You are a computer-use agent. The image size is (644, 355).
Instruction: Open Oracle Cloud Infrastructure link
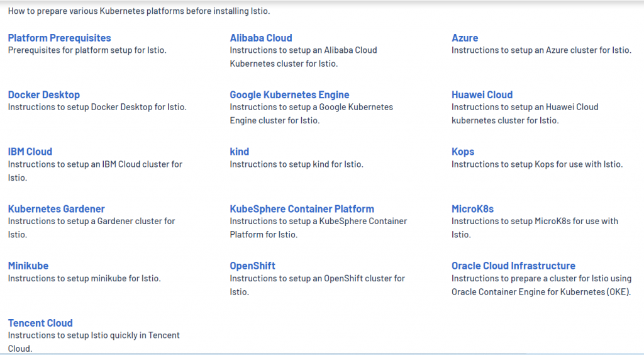pyautogui.click(x=513, y=266)
